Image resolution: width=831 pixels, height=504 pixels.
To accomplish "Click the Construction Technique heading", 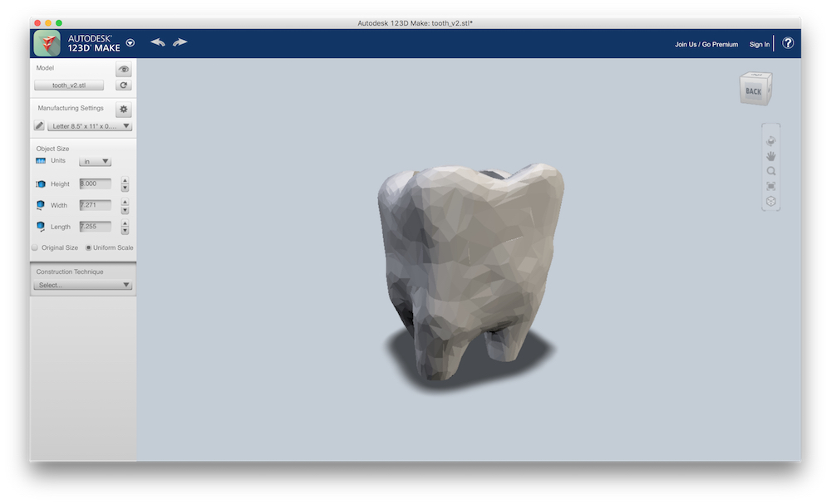I will 70,272.
